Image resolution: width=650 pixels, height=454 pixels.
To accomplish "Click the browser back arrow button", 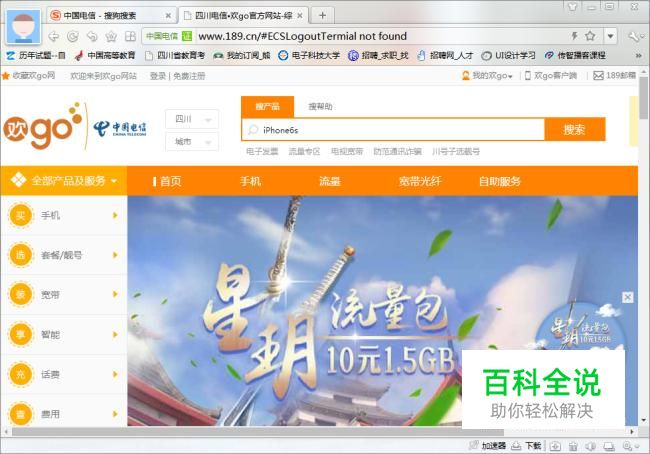I will pyautogui.click(x=53, y=36).
